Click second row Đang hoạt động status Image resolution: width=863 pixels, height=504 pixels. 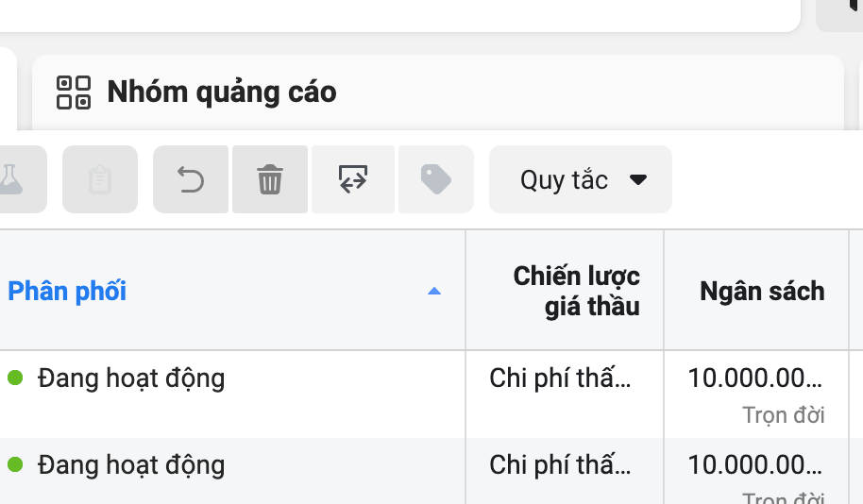131,465
